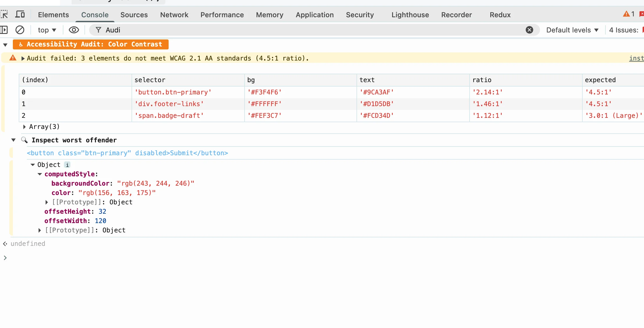Click the warning triangle beside Audit failed

(x=13, y=58)
